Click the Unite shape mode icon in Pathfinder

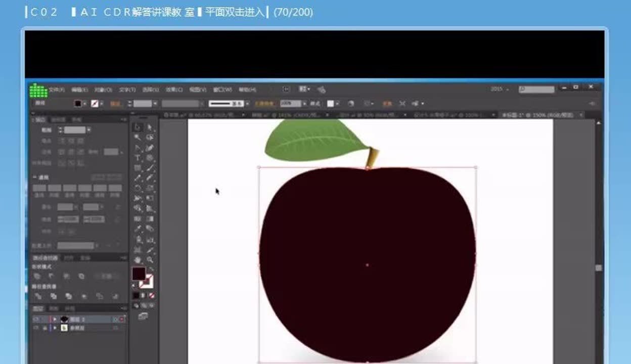pyautogui.click(x=37, y=276)
